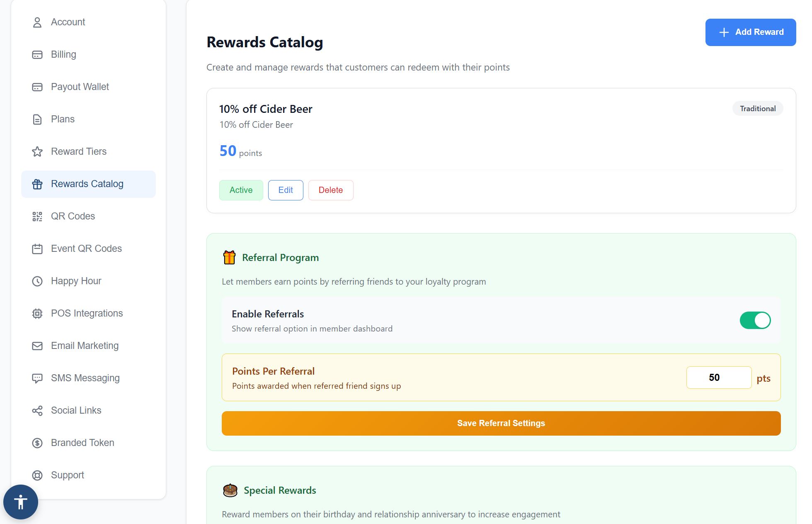Viewport: 812px width, 524px height.
Task: Click the Referral Program gift box icon
Action: point(229,258)
